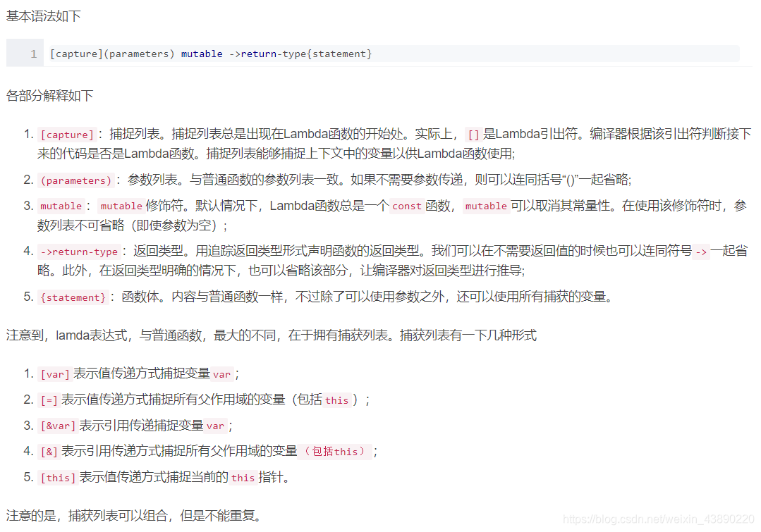Click the heading '基本语法如下'

coord(44,16)
